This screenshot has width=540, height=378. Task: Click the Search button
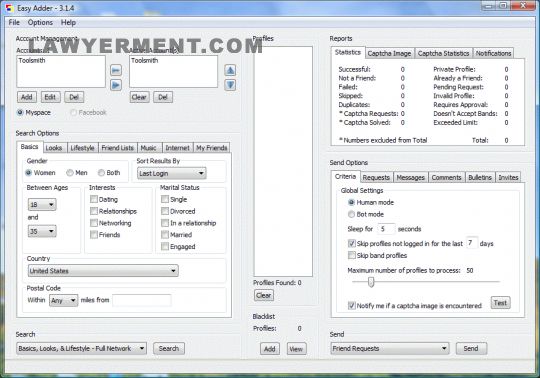(x=169, y=348)
